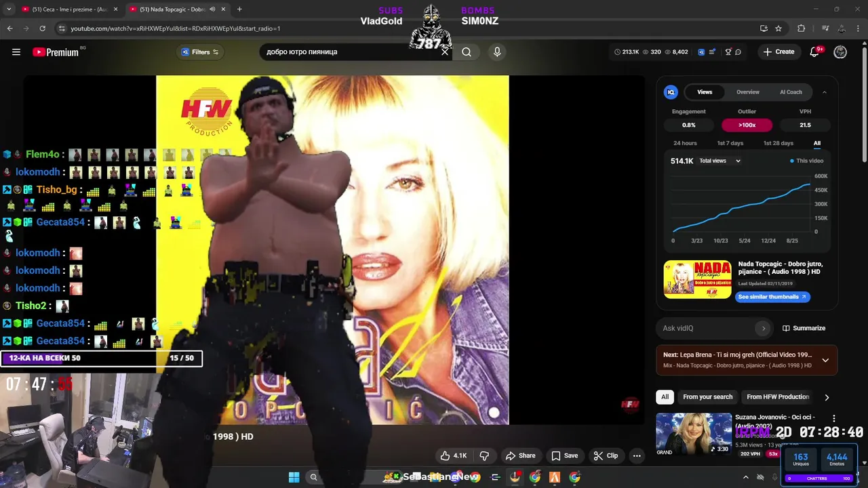View site information icon in address bar

[x=62, y=28]
